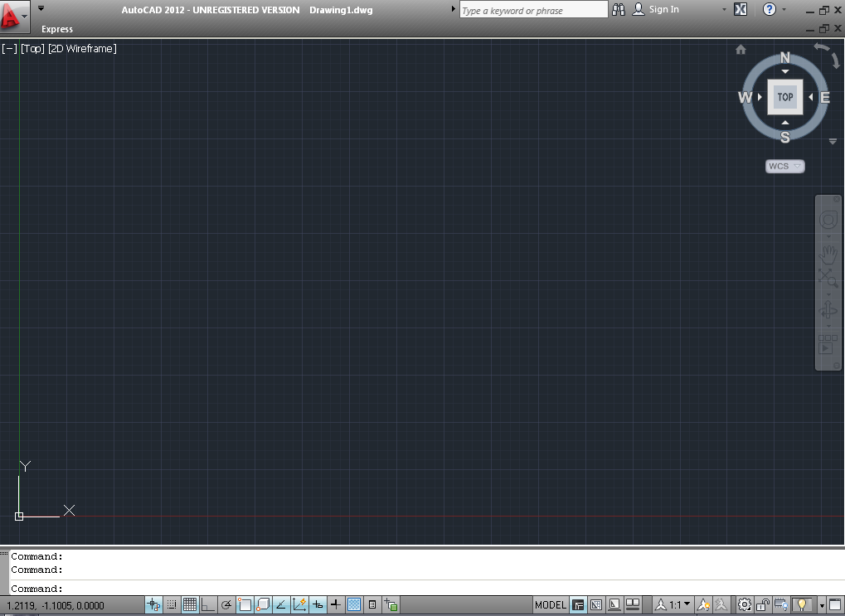
Task: Open the SteeringWheels navigation tool
Action: tap(828, 220)
